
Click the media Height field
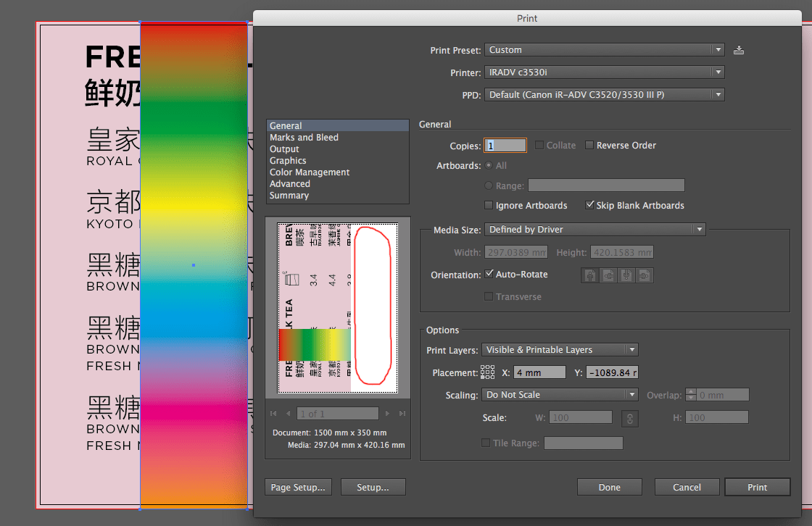[x=622, y=252]
